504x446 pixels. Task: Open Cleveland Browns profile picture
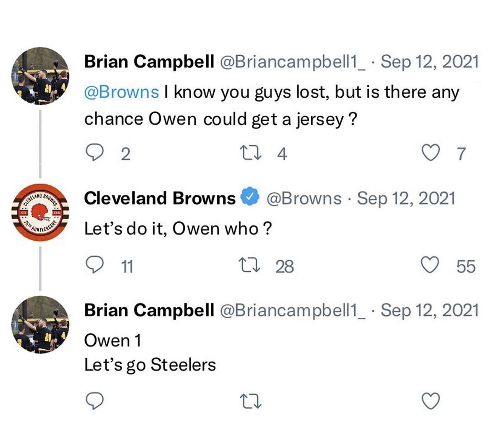tap(40, 212)
